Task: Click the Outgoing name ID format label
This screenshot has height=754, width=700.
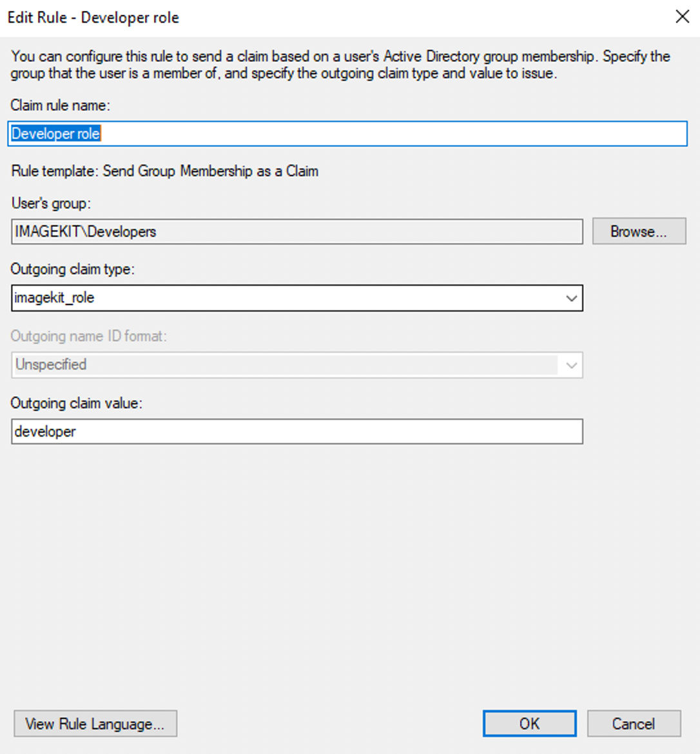Action: 89,336
